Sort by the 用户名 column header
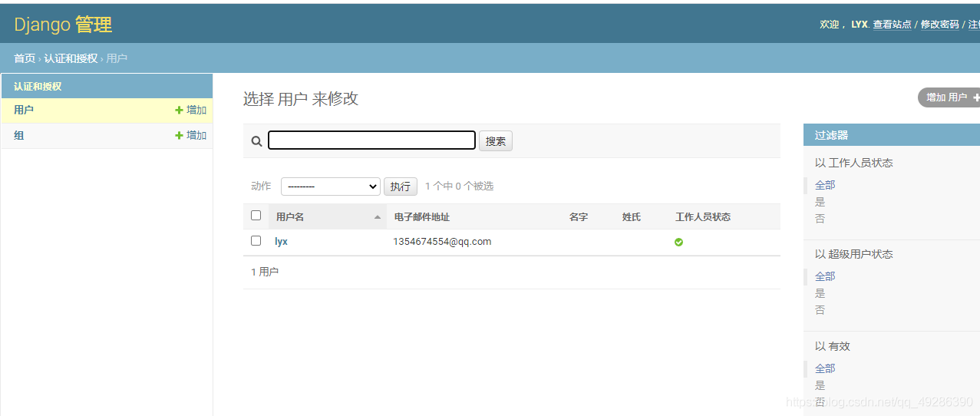Image resolution: width=980 pixels, height=416 pixels. [x=290, y=217]
